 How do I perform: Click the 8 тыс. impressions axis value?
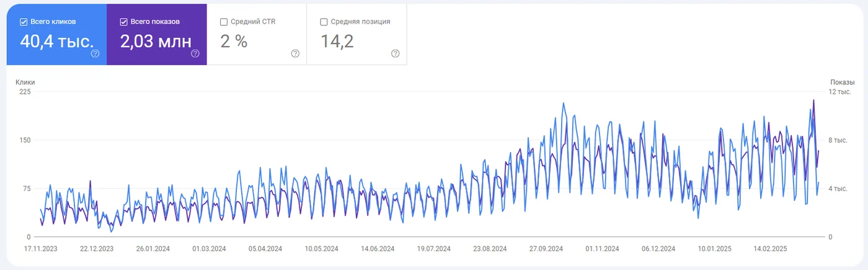pos(838,140)
